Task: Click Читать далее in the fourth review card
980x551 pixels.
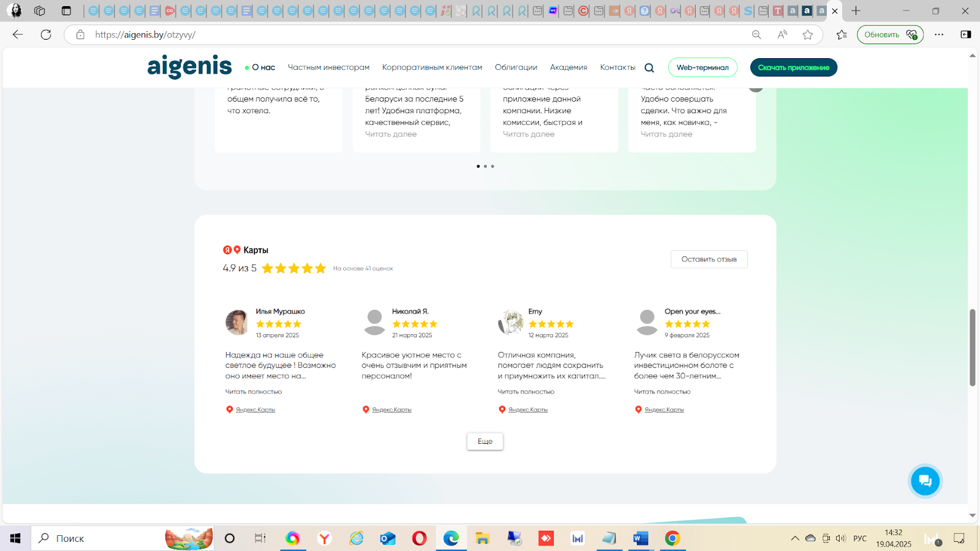Action: 666,134
